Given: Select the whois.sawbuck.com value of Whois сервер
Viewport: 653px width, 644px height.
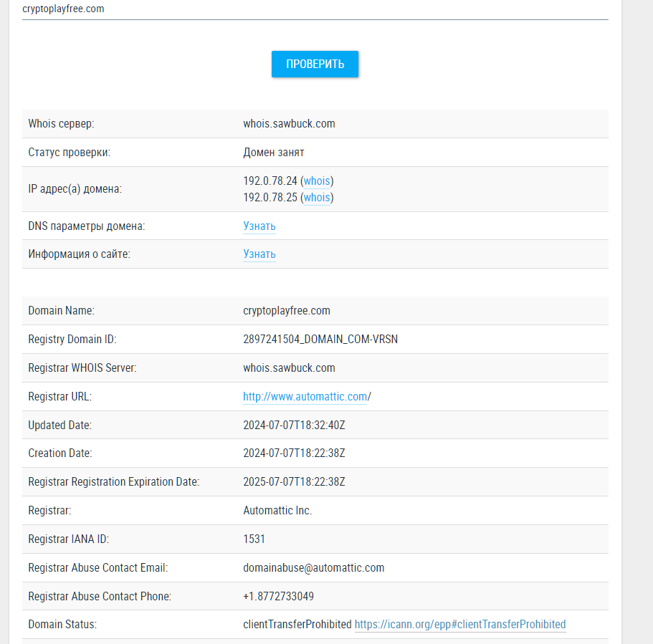Looking at the screenshot, I should point(289,124).
